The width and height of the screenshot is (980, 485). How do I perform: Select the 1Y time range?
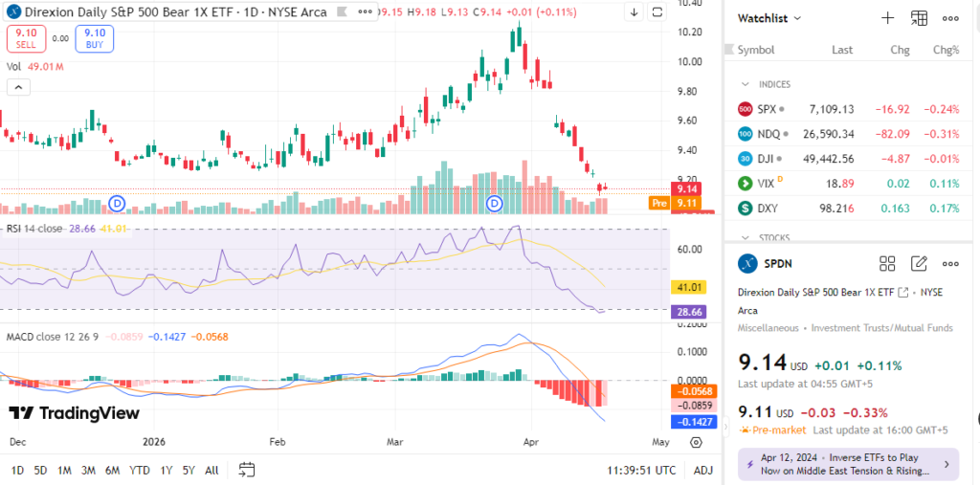167,471
